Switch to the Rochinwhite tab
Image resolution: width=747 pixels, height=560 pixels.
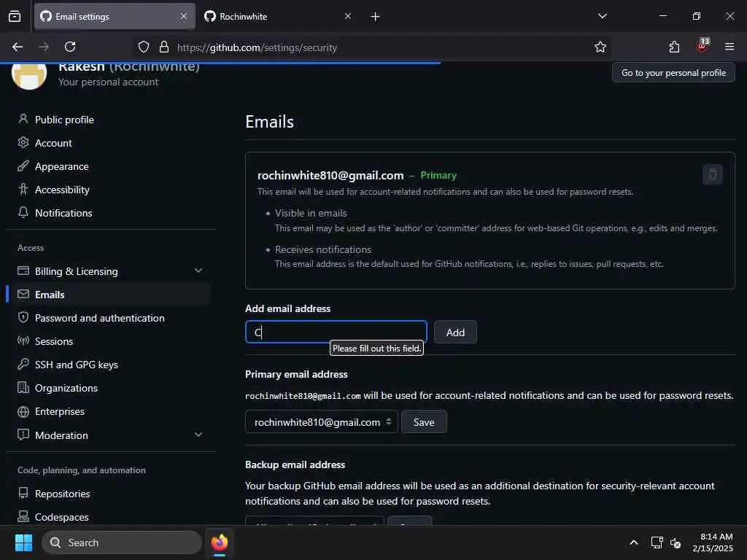[279, 16]
